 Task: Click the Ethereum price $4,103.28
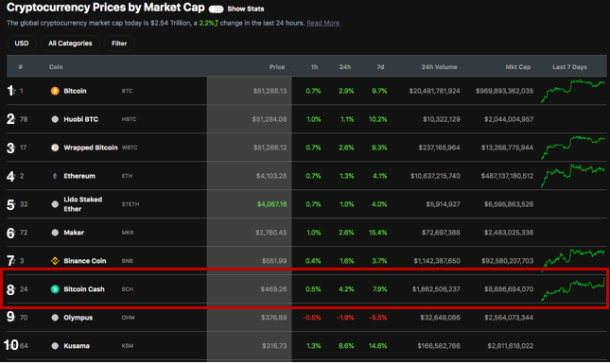coord(271,176)
